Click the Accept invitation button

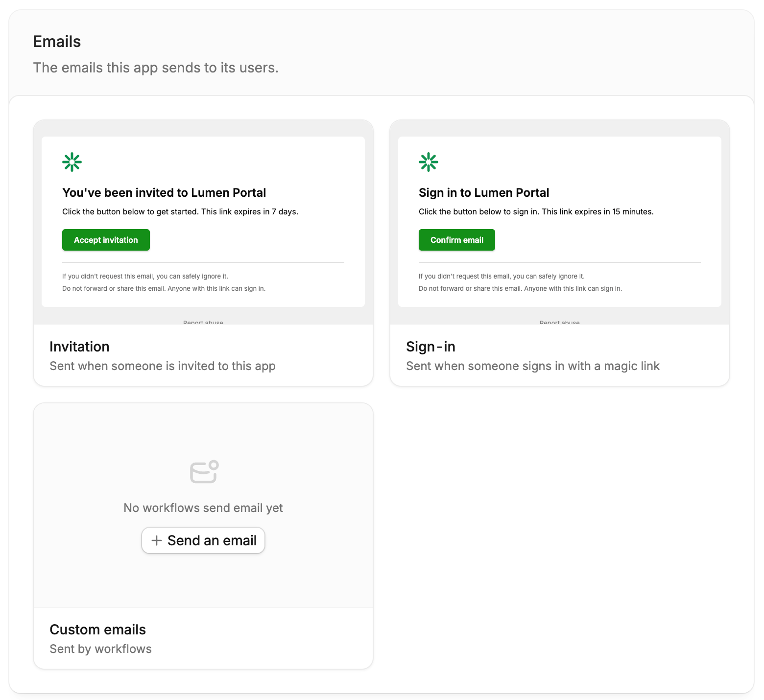click(106, 240)
